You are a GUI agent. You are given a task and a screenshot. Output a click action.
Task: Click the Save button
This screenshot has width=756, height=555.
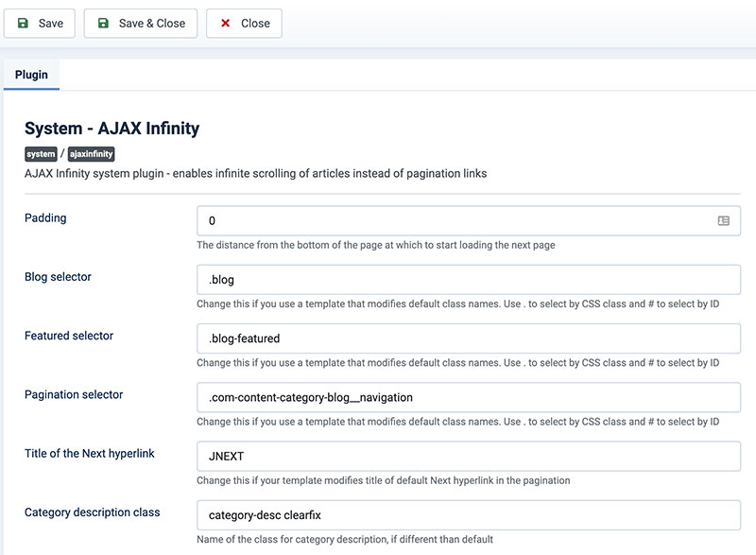pos(40,23)
